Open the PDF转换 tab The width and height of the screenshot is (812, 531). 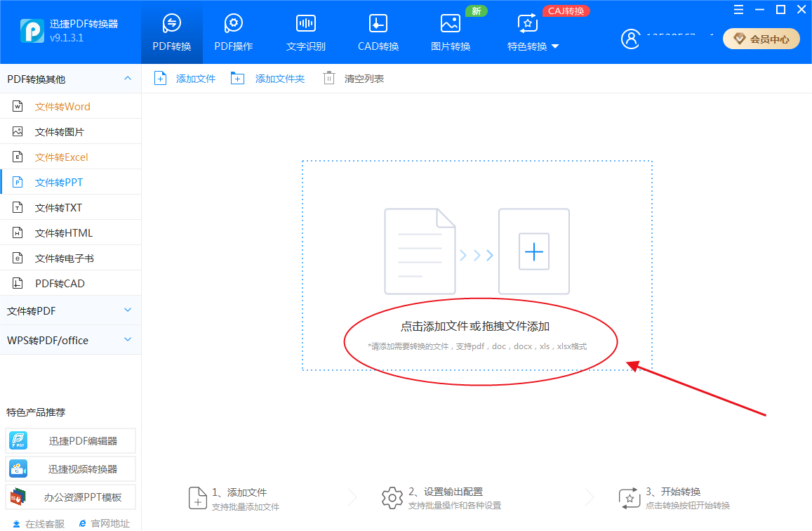(171, 32)
